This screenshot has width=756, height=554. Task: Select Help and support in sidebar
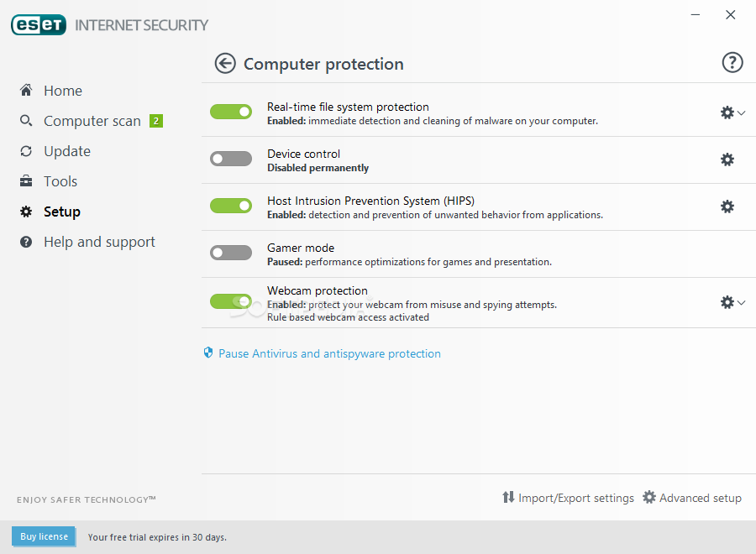coord(99,242)
